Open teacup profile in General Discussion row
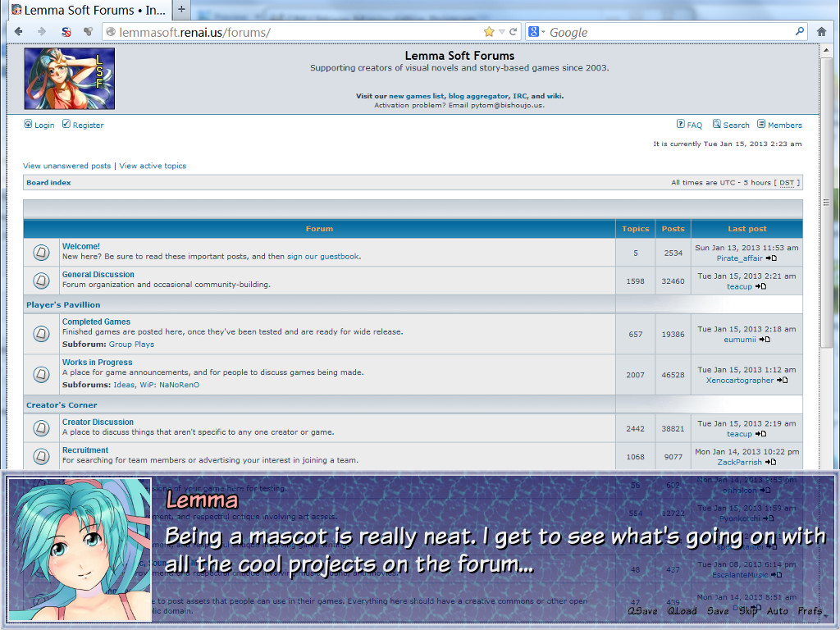The width and height of the screenshot is (840, 630). (739, 286)
